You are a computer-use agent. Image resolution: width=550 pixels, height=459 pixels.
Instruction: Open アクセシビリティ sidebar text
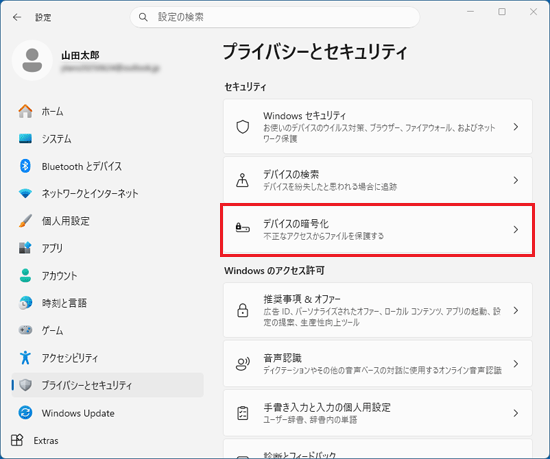[x=70, y=357]
